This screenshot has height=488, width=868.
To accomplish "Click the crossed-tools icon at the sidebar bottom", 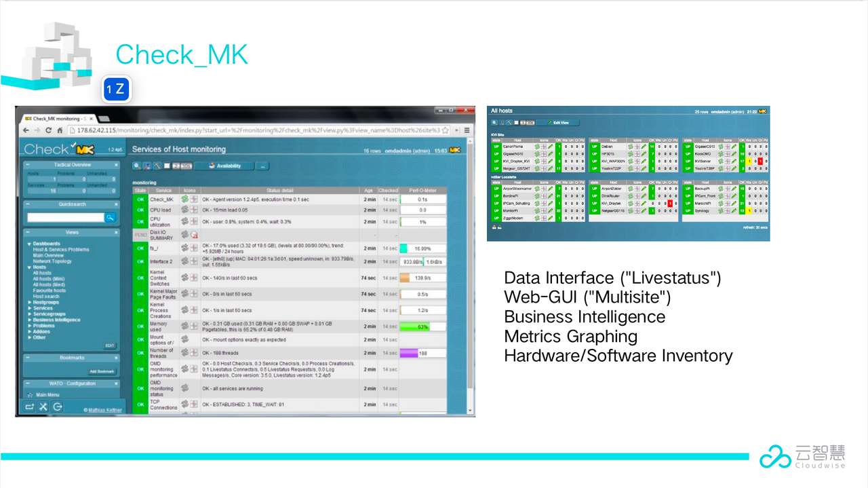I will click(x=43, y=407).
